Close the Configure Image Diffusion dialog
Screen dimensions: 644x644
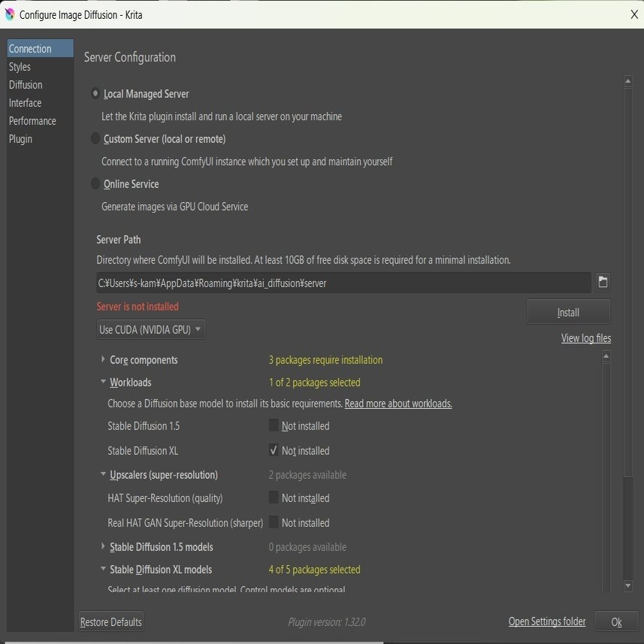pyautogui.click(x=634, y=14)
